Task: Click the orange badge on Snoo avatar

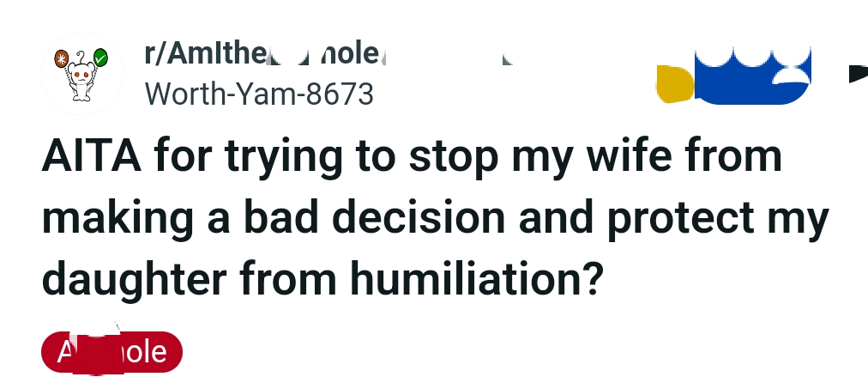Action: coord(61,60)
